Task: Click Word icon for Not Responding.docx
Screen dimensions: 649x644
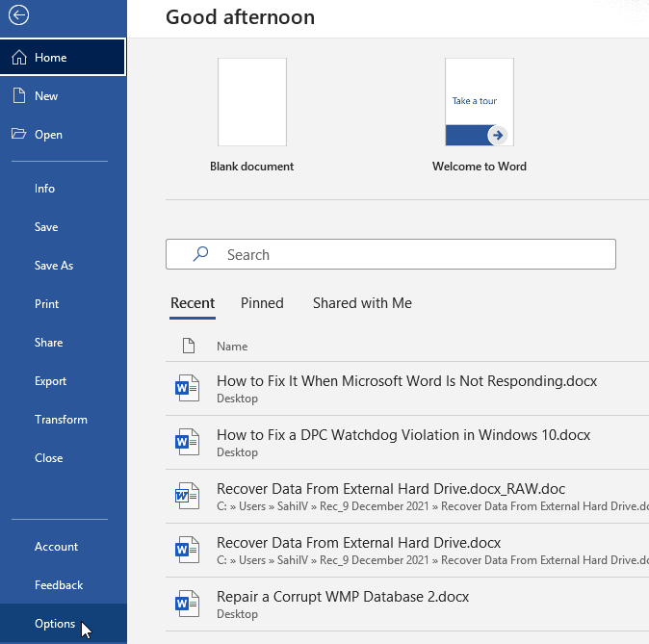Action: coord(187,388)
